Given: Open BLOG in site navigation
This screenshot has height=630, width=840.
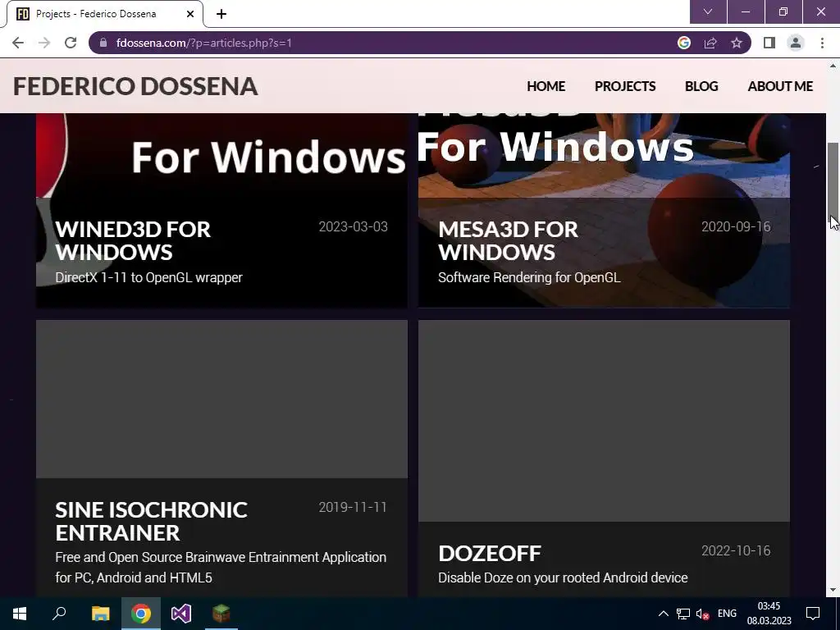Looking at the screenshot, I should tap(701, 86).
